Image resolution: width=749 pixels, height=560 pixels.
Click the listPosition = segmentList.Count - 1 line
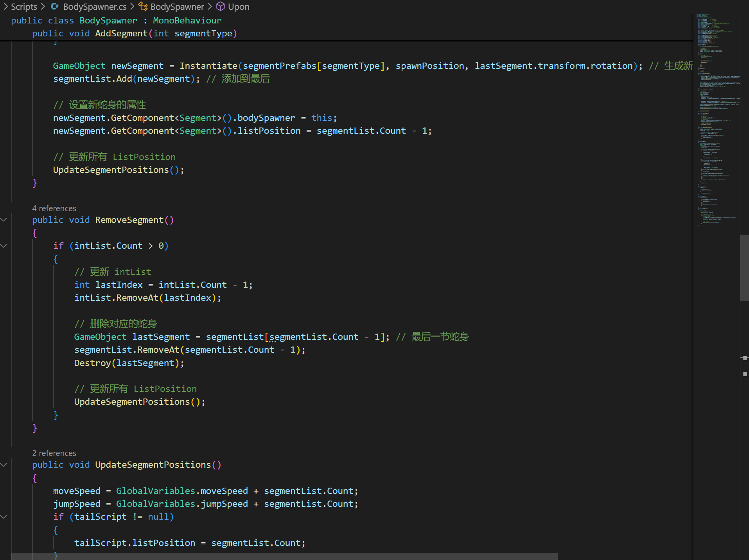tap(242, 131)
